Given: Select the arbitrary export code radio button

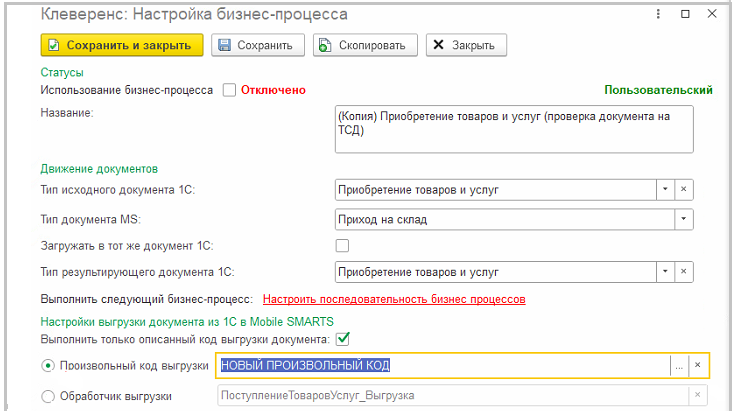Looking at the screenshot, I should tap(48, 366).
